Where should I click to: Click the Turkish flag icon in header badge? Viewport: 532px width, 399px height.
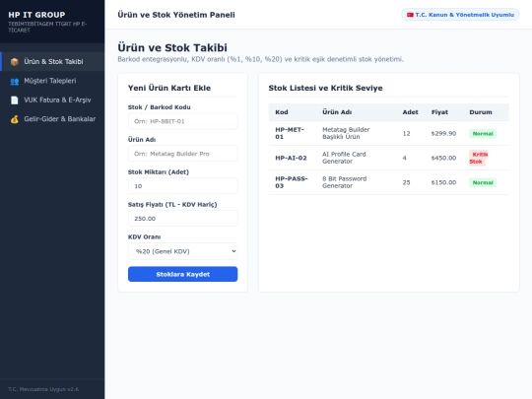click(x=410, y=15)
